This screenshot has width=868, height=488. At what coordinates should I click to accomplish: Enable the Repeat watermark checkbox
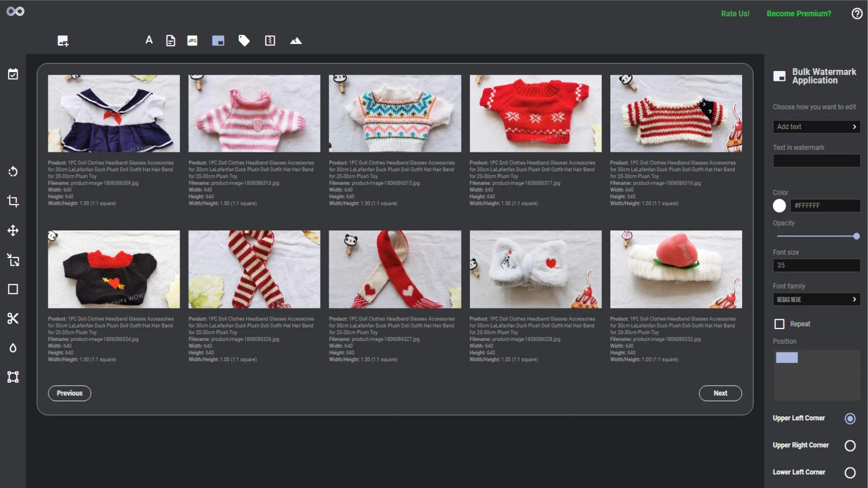780,323
